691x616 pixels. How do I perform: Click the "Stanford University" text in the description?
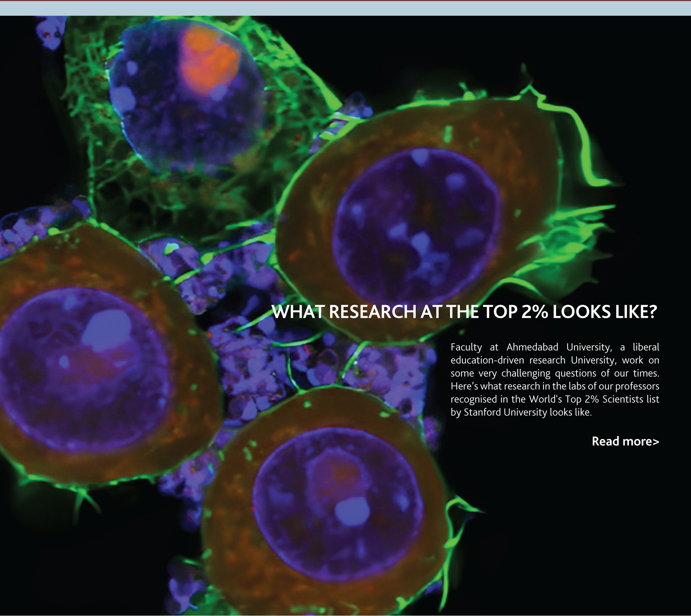coord(505,412)
